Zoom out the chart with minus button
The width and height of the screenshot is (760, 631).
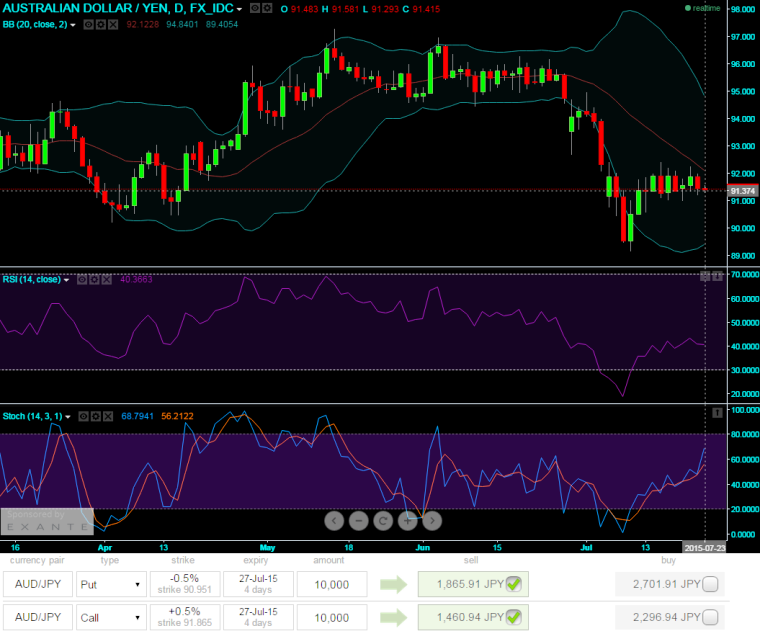(358, 520)
